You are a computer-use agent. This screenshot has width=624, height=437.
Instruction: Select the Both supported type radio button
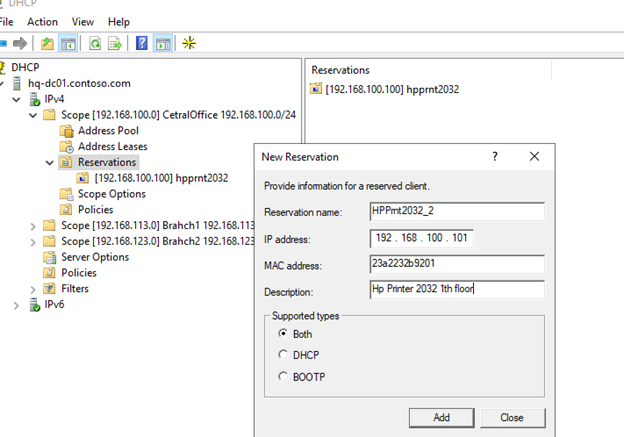point(283,333)
